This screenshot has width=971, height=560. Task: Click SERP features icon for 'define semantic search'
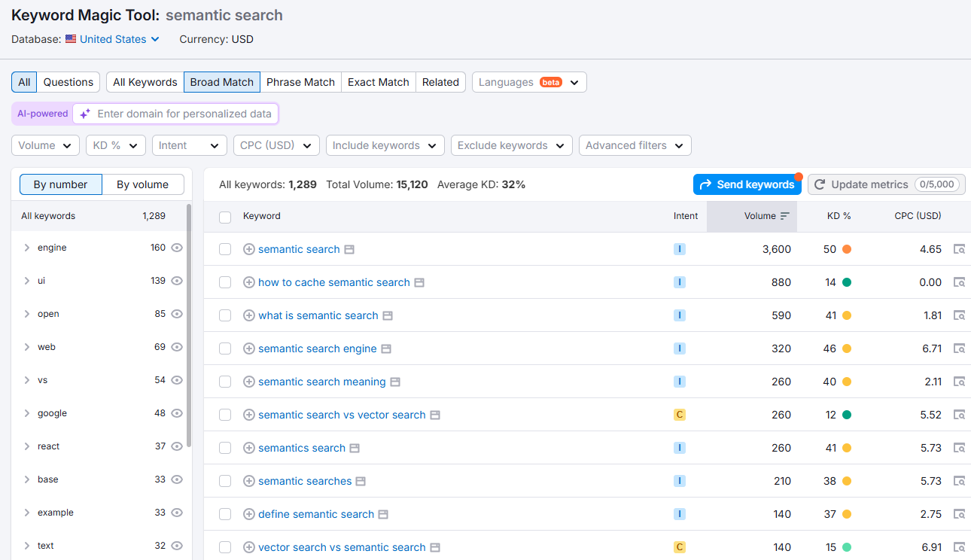pyautogui.click(x=383, y=514)
